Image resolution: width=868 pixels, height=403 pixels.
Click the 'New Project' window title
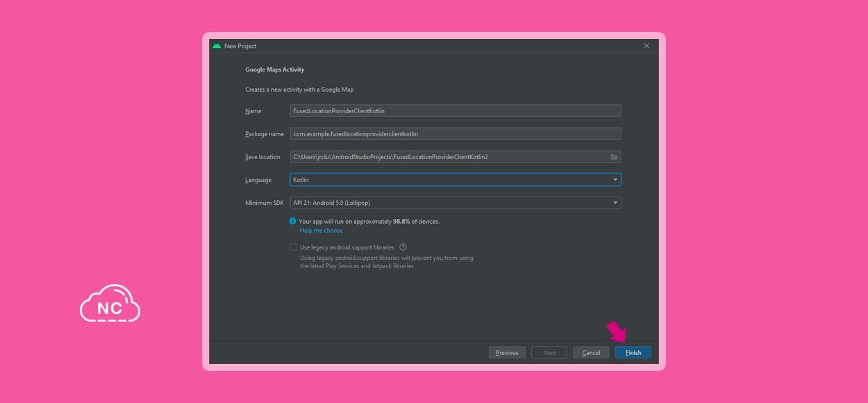coord(240,46)
